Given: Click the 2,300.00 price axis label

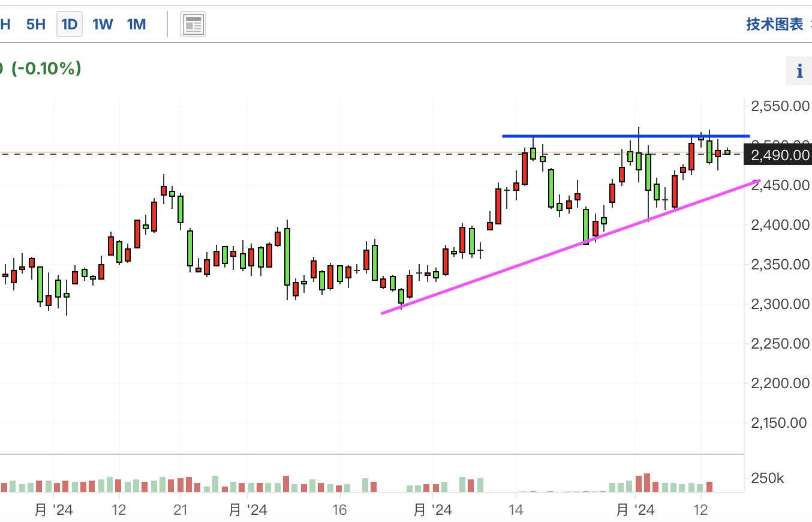Looking at the screenshot, I should coord(779,304).
